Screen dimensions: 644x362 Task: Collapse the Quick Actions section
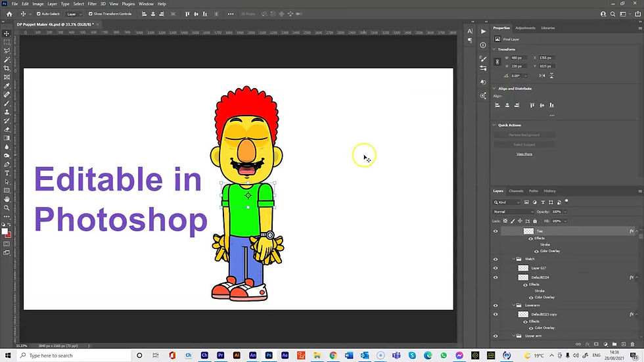[494, 125]
